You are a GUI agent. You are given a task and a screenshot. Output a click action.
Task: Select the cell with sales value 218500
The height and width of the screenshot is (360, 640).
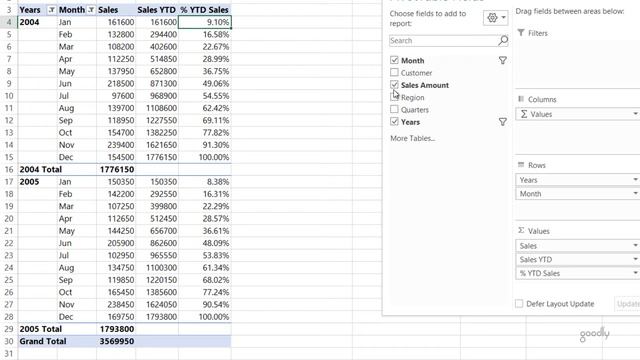click(x=116, y=83)
